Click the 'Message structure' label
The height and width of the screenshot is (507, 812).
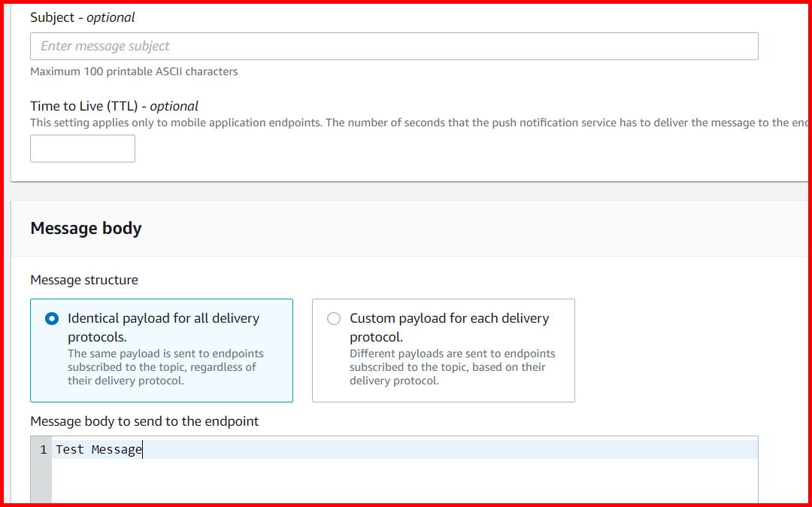coord(83,280)
